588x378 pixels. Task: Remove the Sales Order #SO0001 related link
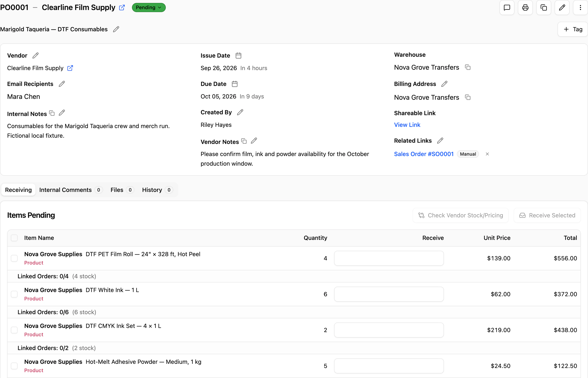pyautogui.click(x=487, y=154)
